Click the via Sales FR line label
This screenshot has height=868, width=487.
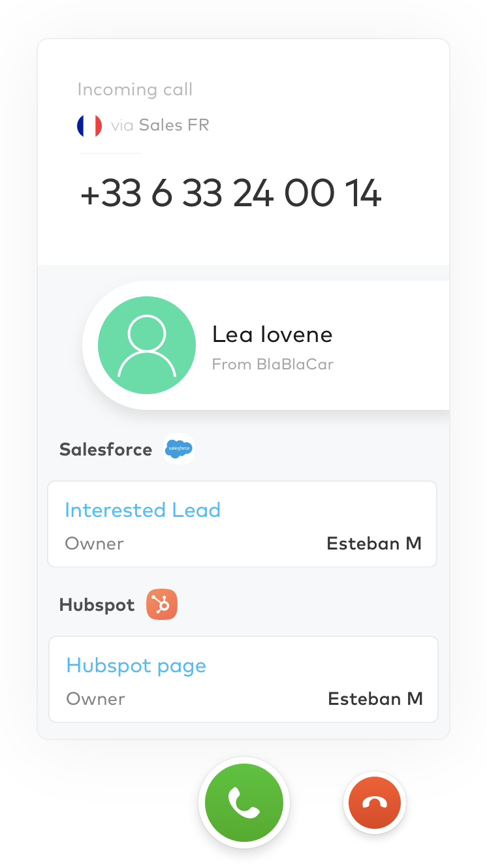[x=160, y=125]
